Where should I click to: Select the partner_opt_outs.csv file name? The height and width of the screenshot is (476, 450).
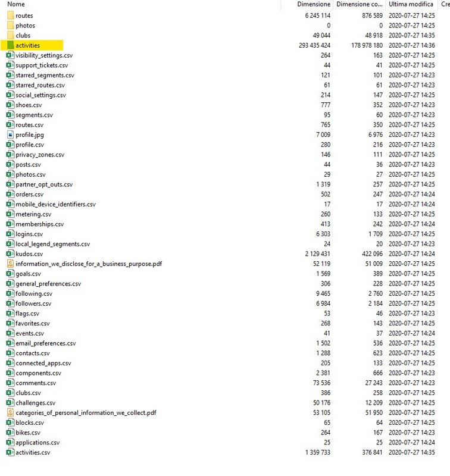44,184
